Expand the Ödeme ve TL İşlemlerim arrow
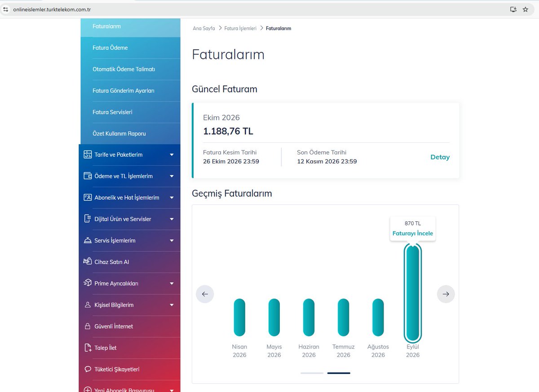 (x=172, y=176)
